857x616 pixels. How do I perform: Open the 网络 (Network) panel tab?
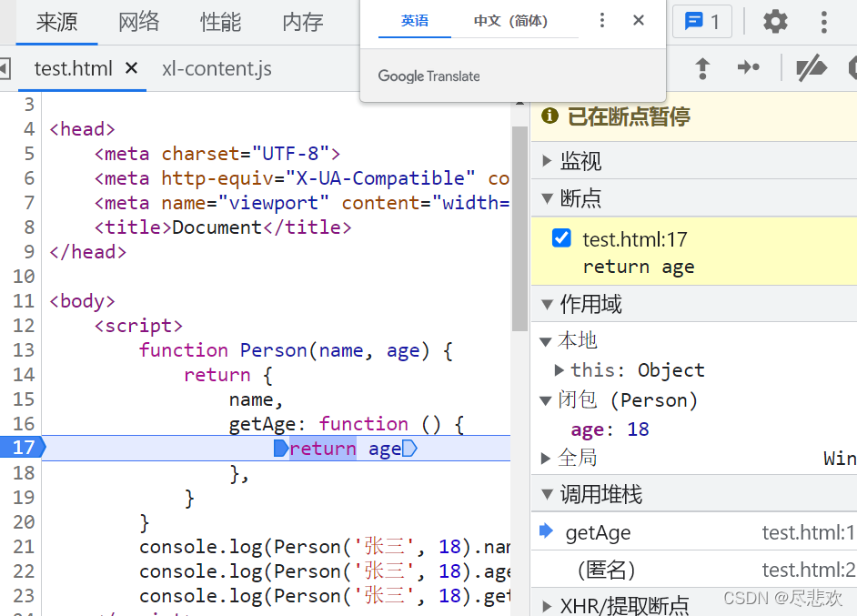(x=139, y=23)
